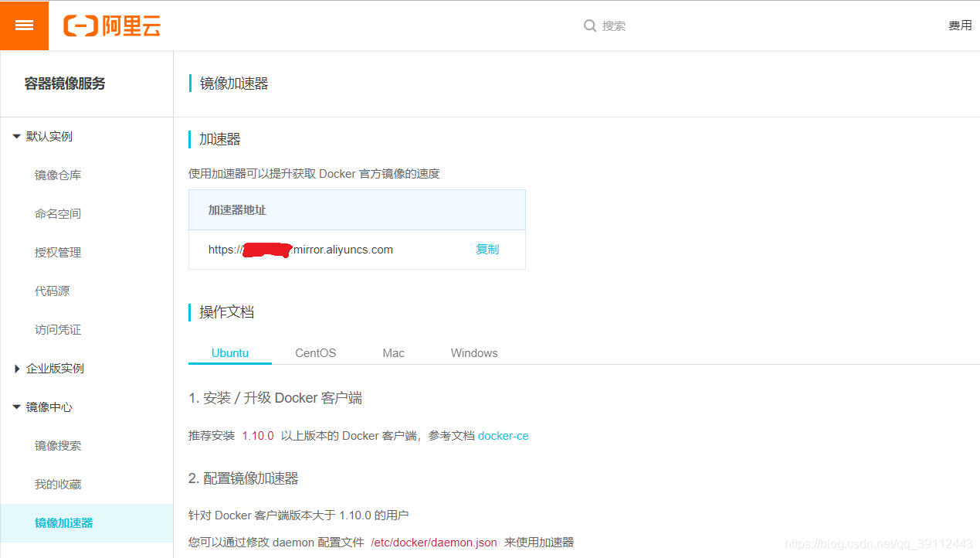Click the 容器镜像服务 sidebar title
Screen dimensions: 980x558
coord(65,83)
